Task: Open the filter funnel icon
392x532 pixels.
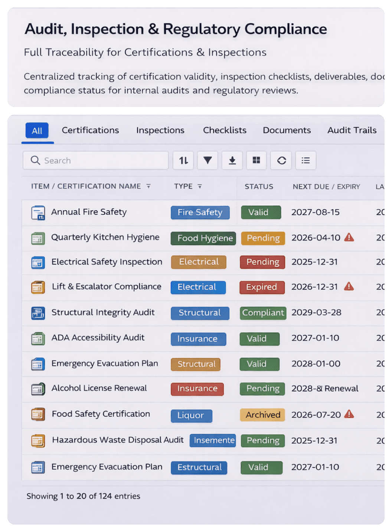Action: coord(208,160)
